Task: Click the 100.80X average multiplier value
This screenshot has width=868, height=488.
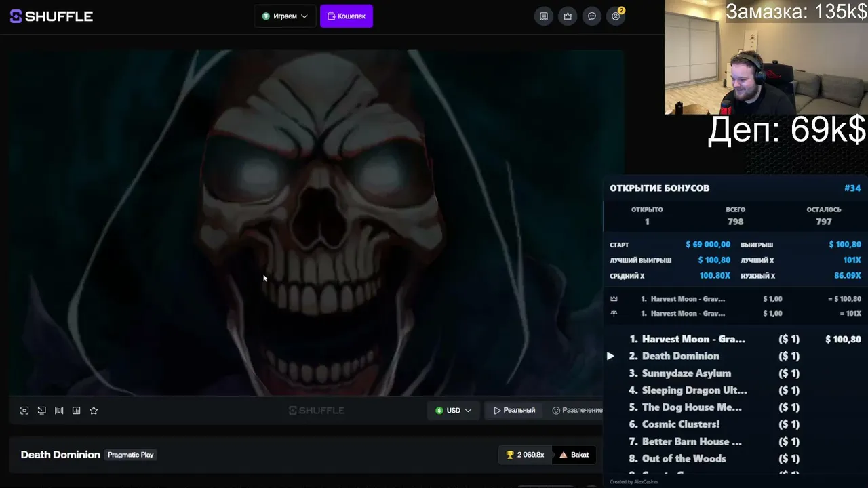Action: pos(715,276)
